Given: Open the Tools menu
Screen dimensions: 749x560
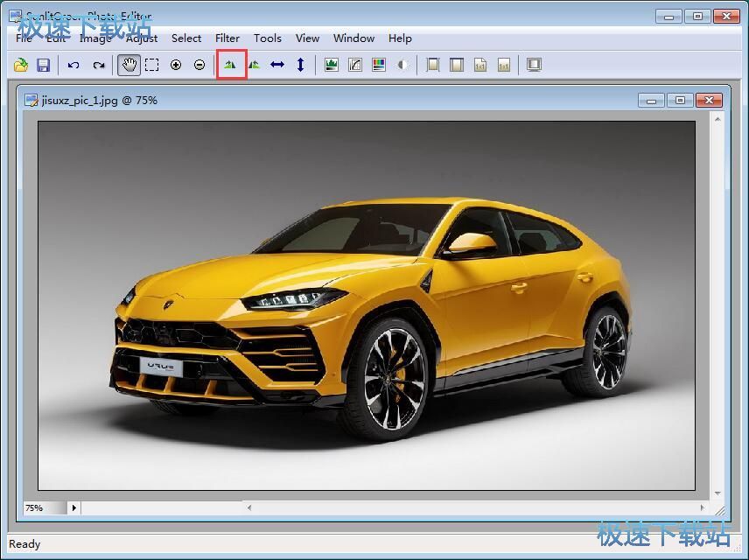Looking at the screenshot, I should (x=268, y=38).
